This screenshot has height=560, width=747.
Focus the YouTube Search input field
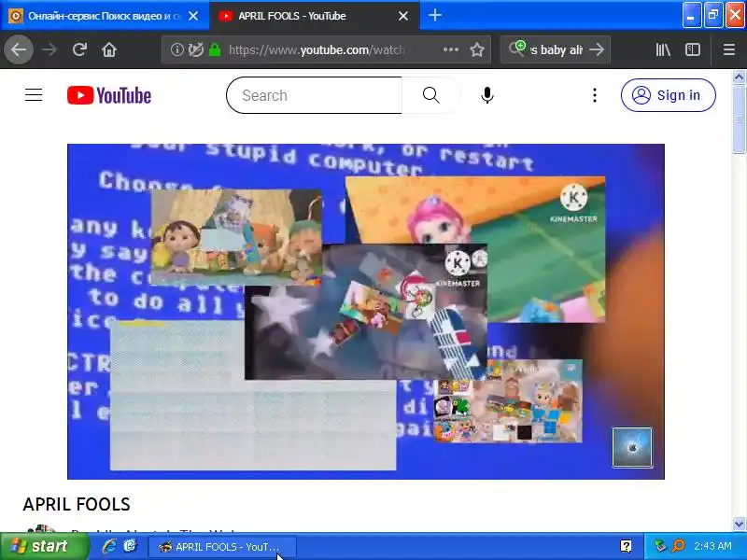pos(315,95)
